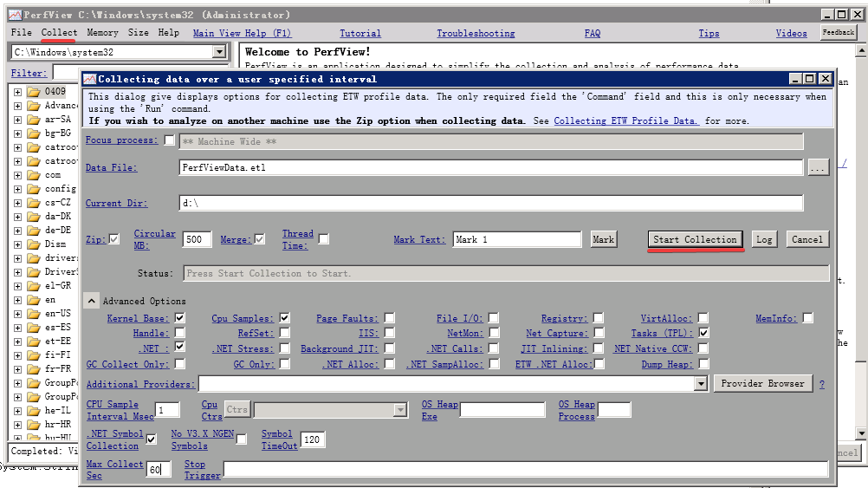The width and height of the screenshot is (868, 488).
Task: Click the fr-FR folder icon
Action: (x=34, y=369)
